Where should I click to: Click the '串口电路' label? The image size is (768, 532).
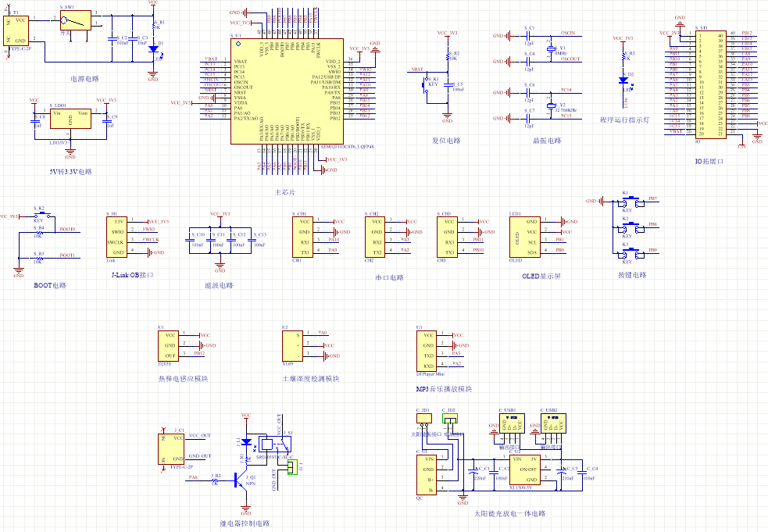point(389,278)
